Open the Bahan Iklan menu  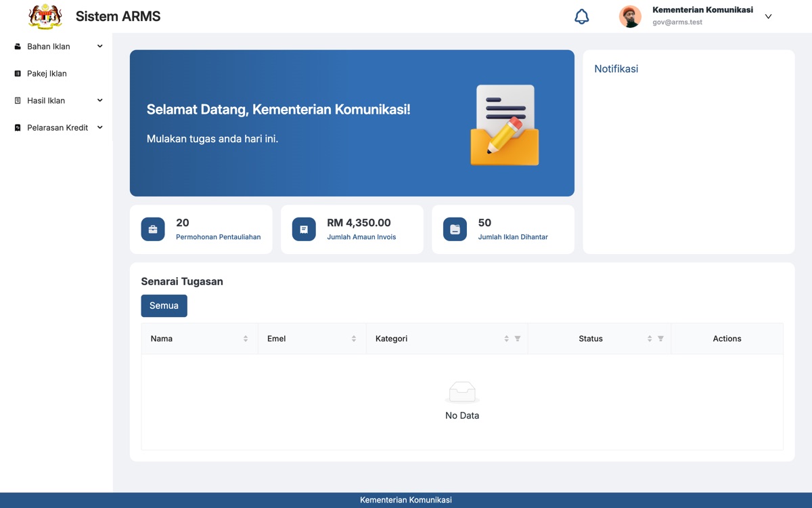click(x=57, y=47)
